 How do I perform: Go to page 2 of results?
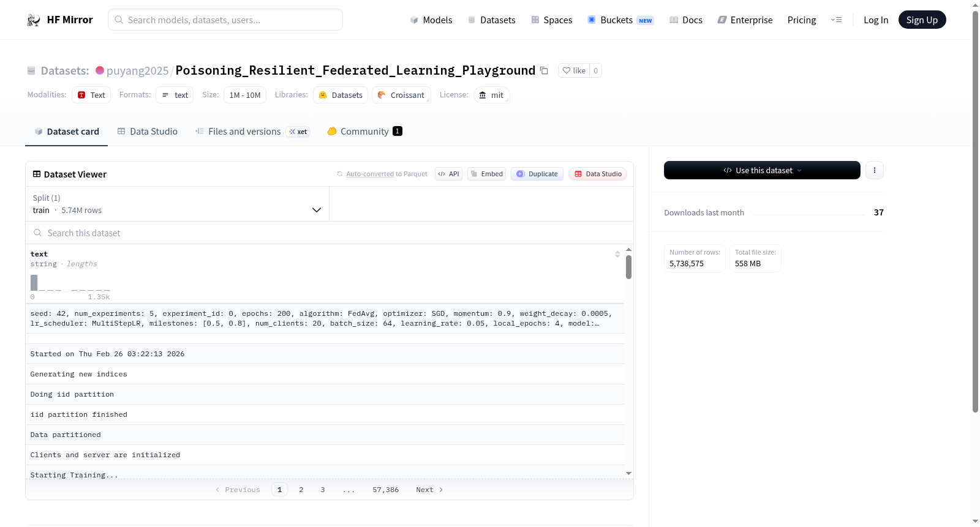coord(301,490)
